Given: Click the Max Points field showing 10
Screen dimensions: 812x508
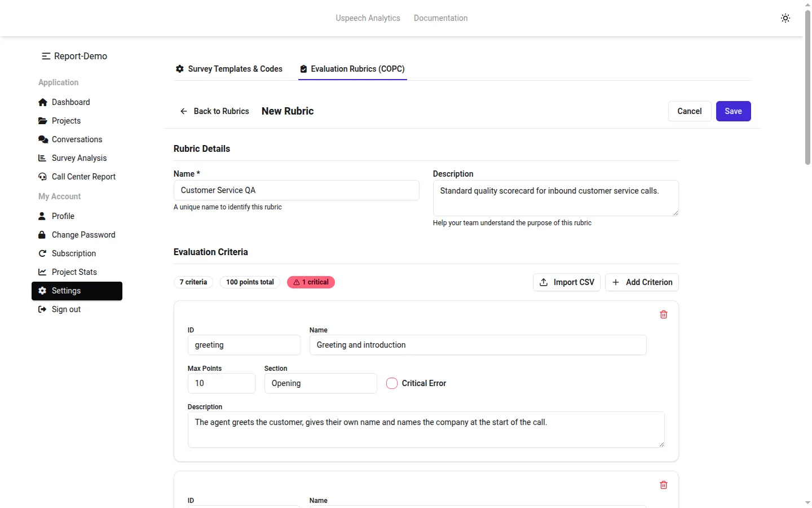Looking at the screenshot, I should click(221, 383).
